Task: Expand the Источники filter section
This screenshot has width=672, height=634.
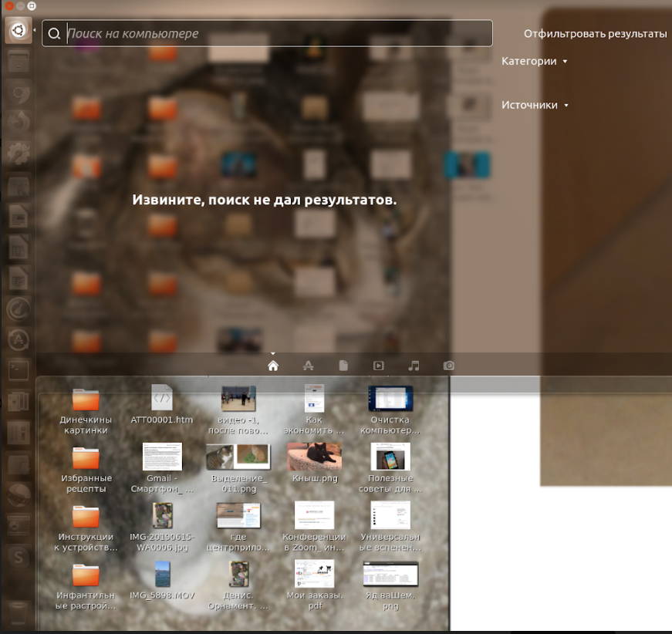Action: 535,105
